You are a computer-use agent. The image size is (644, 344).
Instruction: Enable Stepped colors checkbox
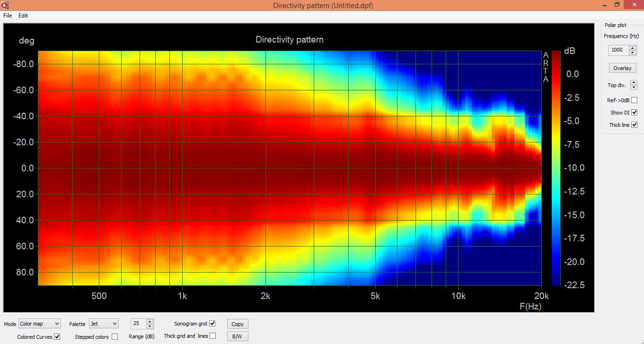(115, 337)
